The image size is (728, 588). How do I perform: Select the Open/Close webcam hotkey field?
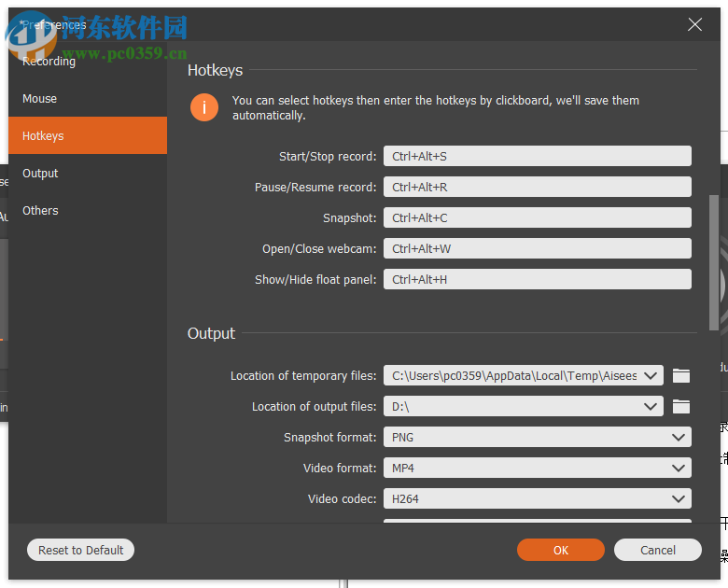[538, 248]
